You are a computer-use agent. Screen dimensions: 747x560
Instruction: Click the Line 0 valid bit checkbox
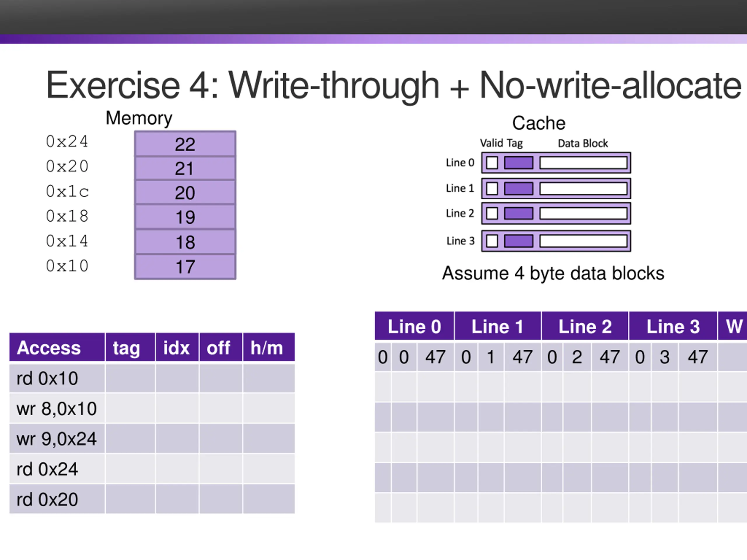tap(492, 163)
